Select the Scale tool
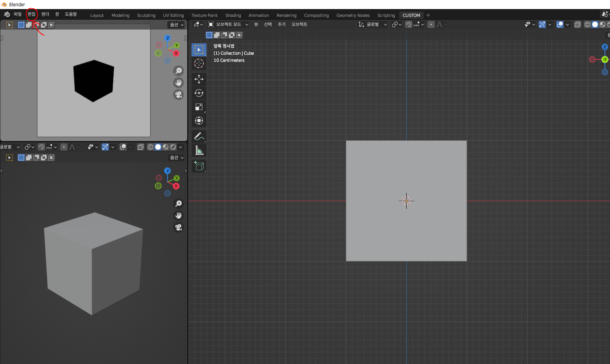 point(199,107)
